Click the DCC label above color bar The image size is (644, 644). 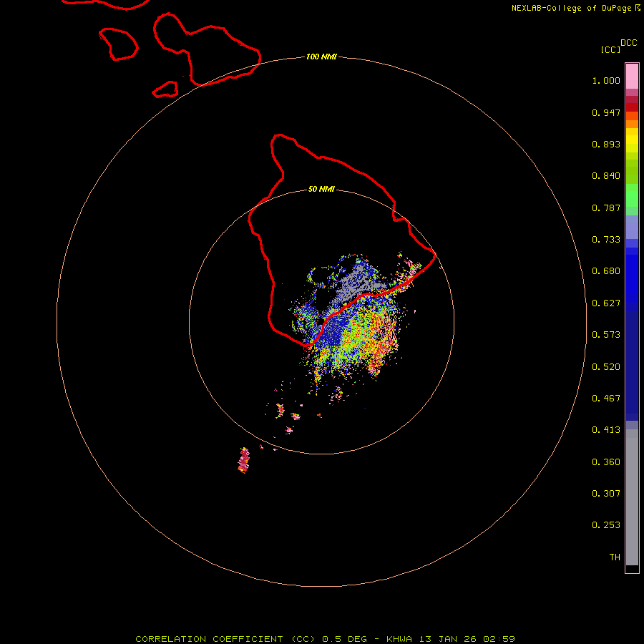click(629, 43)
